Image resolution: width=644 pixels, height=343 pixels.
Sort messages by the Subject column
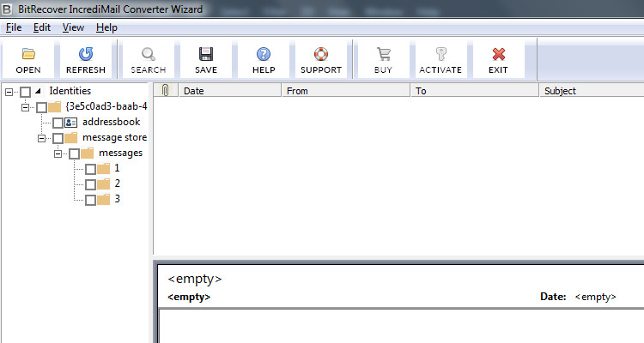pos(592,90)
